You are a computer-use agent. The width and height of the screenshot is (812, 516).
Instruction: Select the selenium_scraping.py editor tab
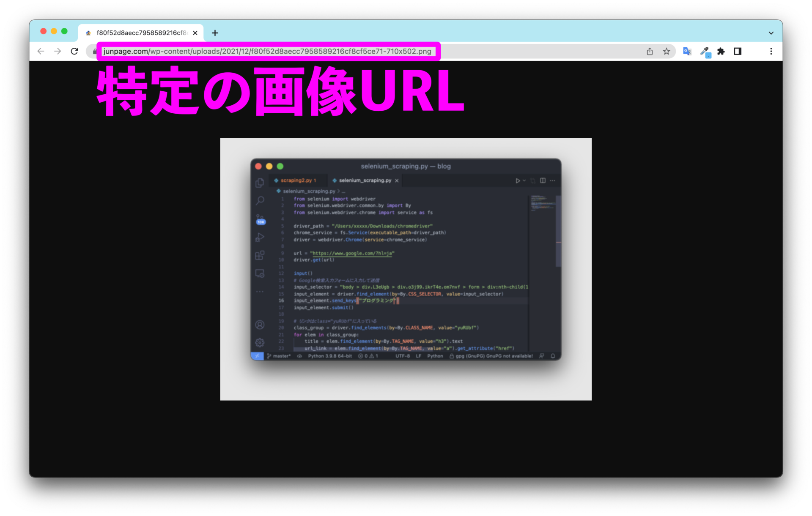pos(365,180)
